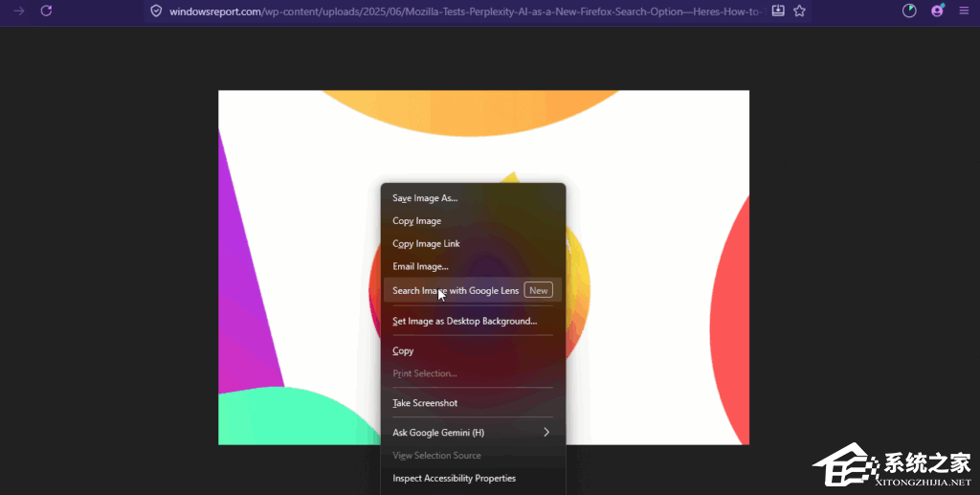Click the greyed View Selection Source entry
Screen dimensions: 980x495
(473, 456)
